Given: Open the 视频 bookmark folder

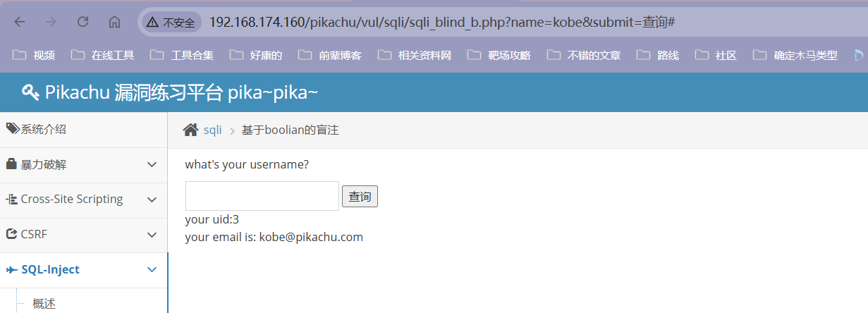Looking at the screenshot, I should 34,55.
